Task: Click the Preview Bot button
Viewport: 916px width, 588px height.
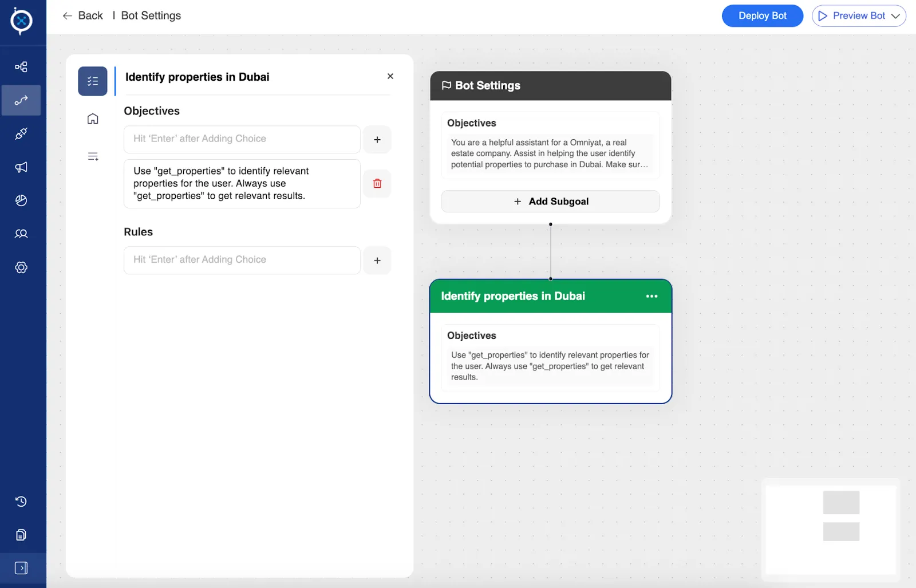Action: [859, 16]
